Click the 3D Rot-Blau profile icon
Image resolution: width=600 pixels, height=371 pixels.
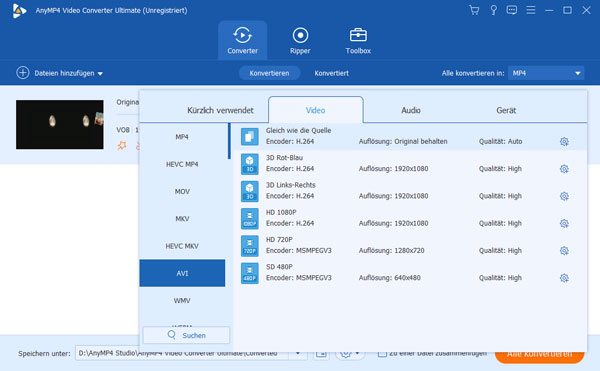[249, 164]
